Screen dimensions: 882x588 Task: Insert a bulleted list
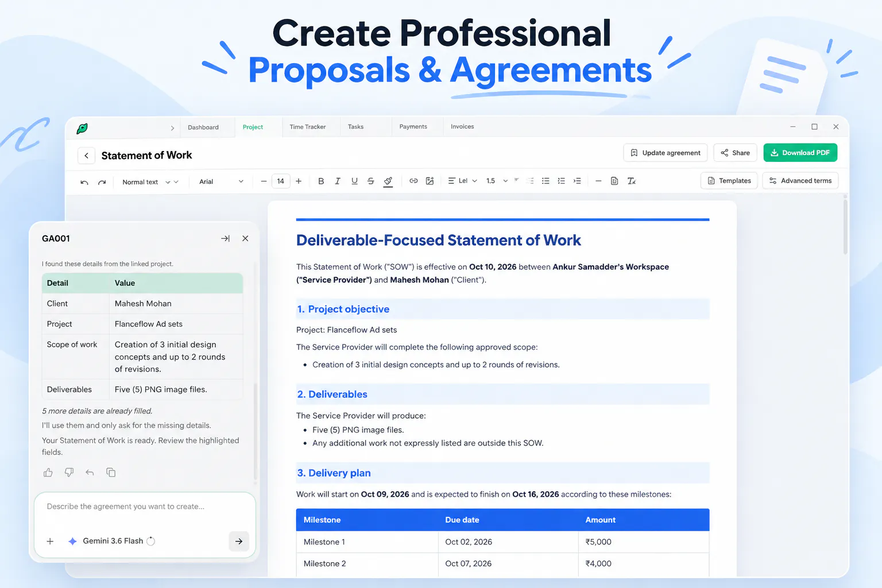[x=546, y=181]
